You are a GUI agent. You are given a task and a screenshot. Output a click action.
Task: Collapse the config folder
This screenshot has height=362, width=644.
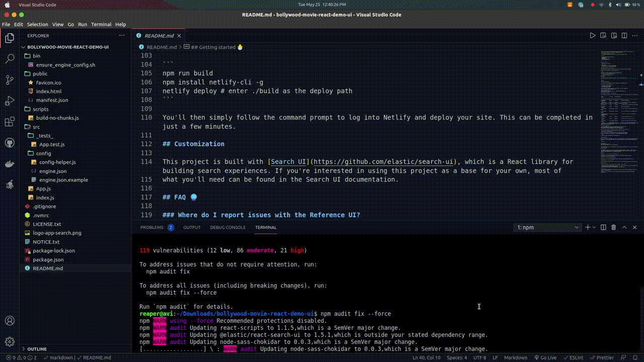(x=75, y=153)
